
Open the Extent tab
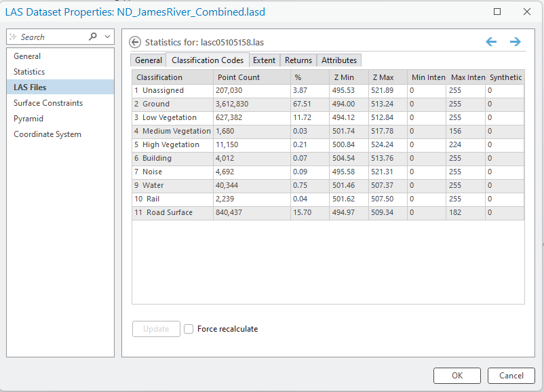click(264, 60)
